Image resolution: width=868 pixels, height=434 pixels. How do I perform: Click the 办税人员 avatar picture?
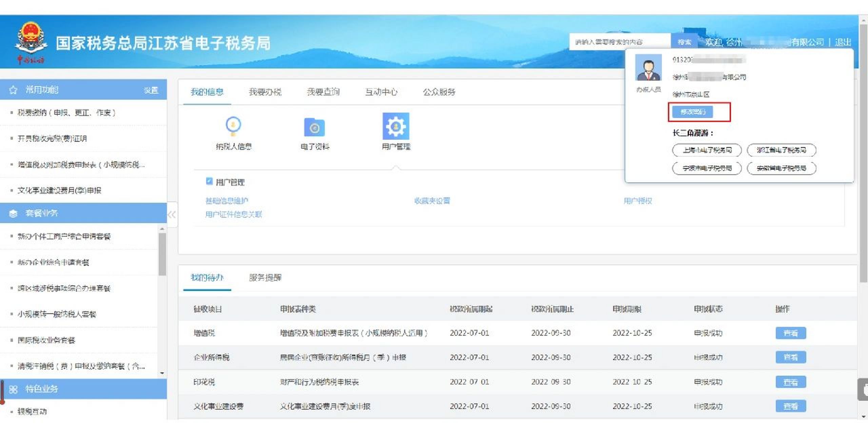(648, 67)
